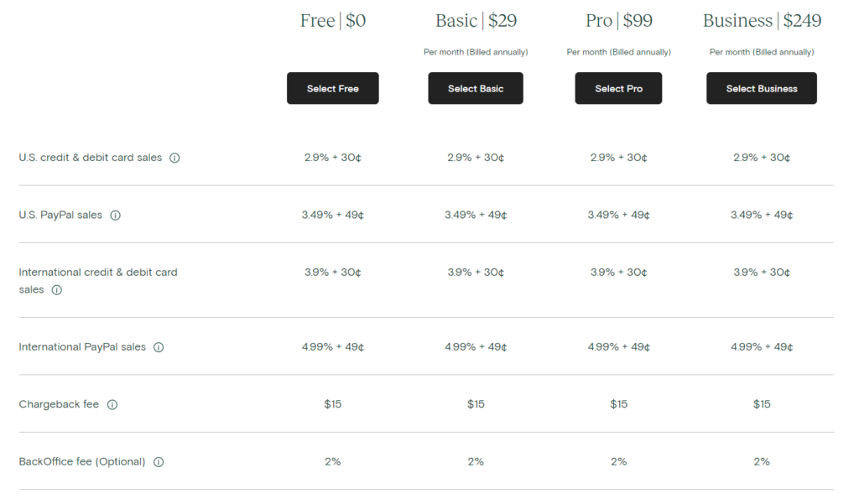This screenshot has height=504, width=859.
Task: Click the Select Pro button
Action: click(618, 88)
